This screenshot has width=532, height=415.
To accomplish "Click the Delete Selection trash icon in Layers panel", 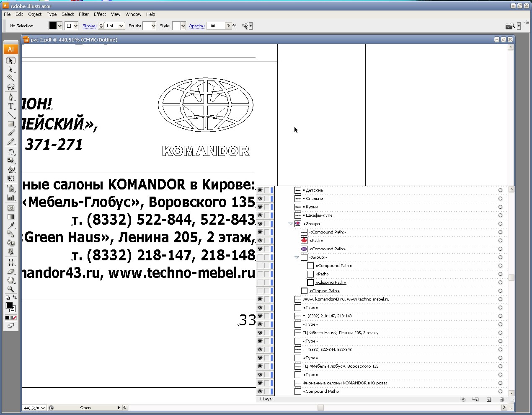I will tap(502, 399).
